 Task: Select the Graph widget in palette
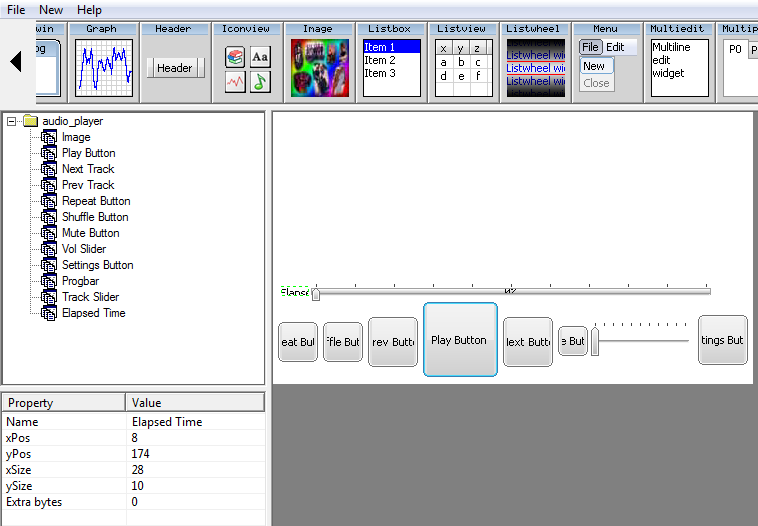coord(103,67)
